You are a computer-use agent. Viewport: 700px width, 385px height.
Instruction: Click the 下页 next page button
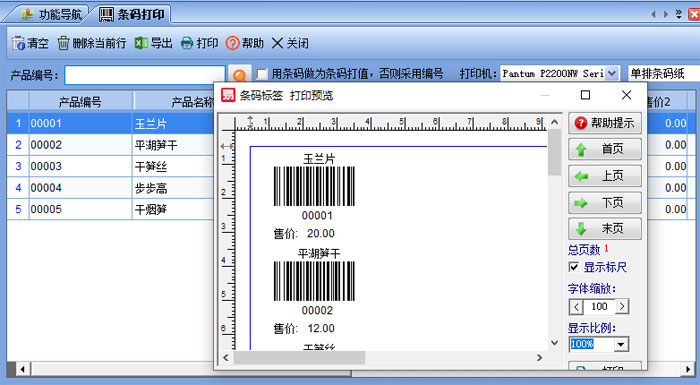pyautogui.click(x=604, y=203)
